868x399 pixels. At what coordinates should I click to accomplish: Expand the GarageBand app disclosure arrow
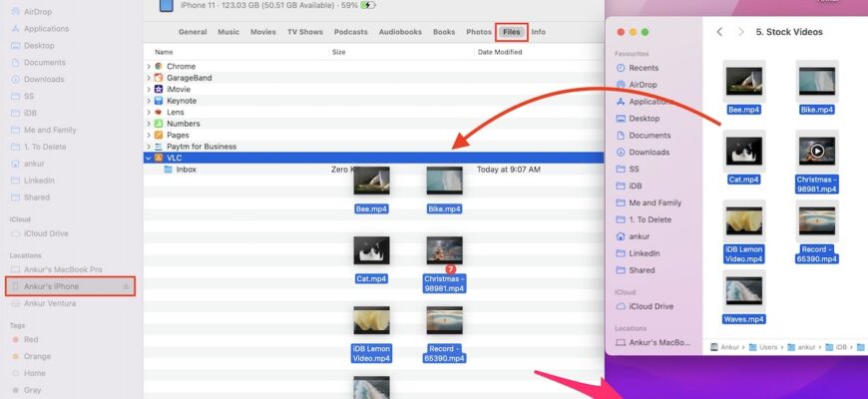point(149,78)
